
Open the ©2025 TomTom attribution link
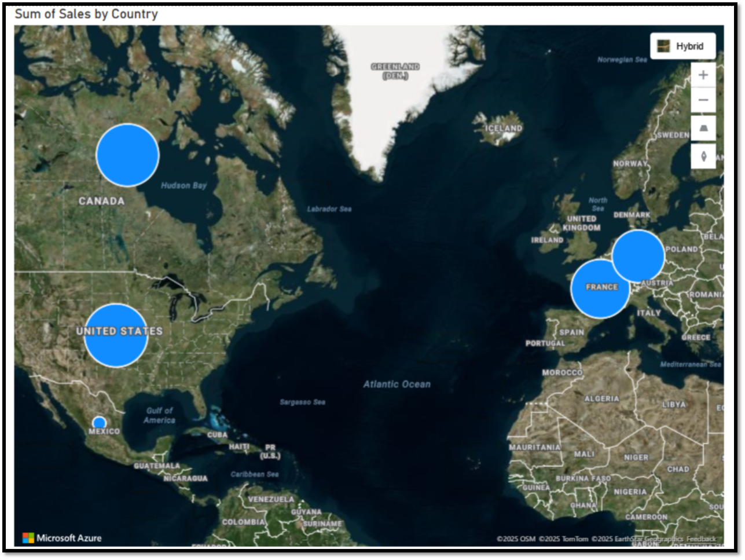pos(563,539)
